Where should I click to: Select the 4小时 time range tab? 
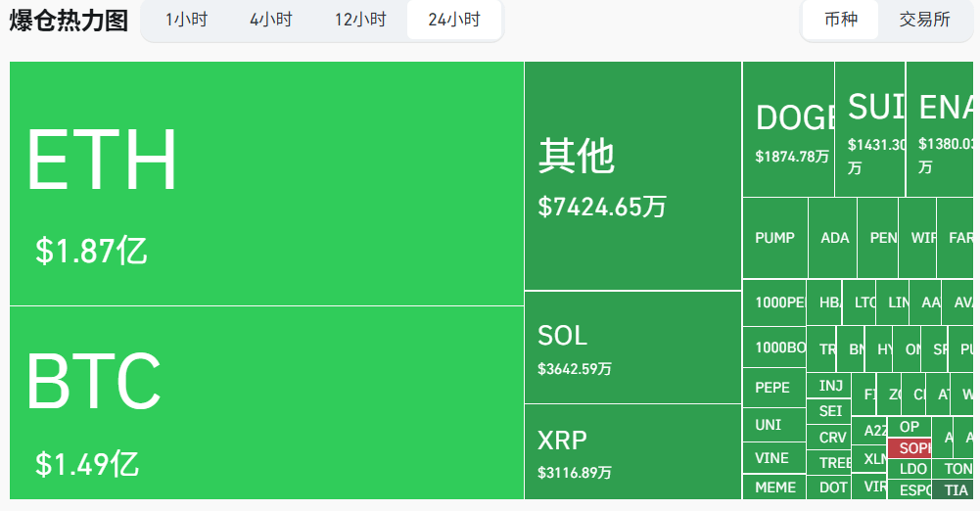(x=271, y=20)
